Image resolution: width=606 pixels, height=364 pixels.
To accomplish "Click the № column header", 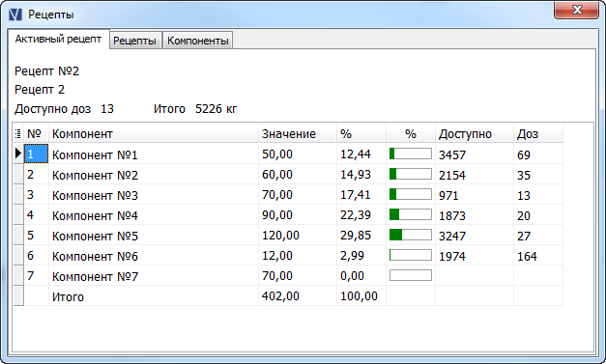I will [x=37, y=133].
